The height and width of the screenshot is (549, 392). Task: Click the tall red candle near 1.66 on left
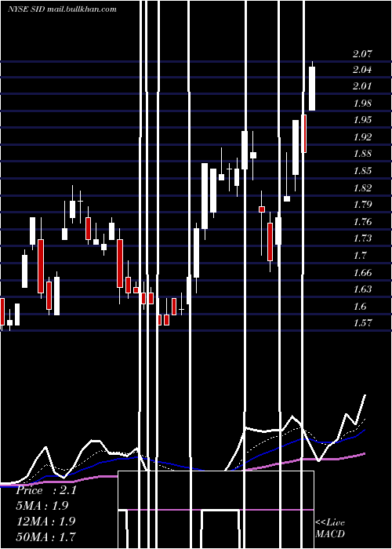pos(41,266)
